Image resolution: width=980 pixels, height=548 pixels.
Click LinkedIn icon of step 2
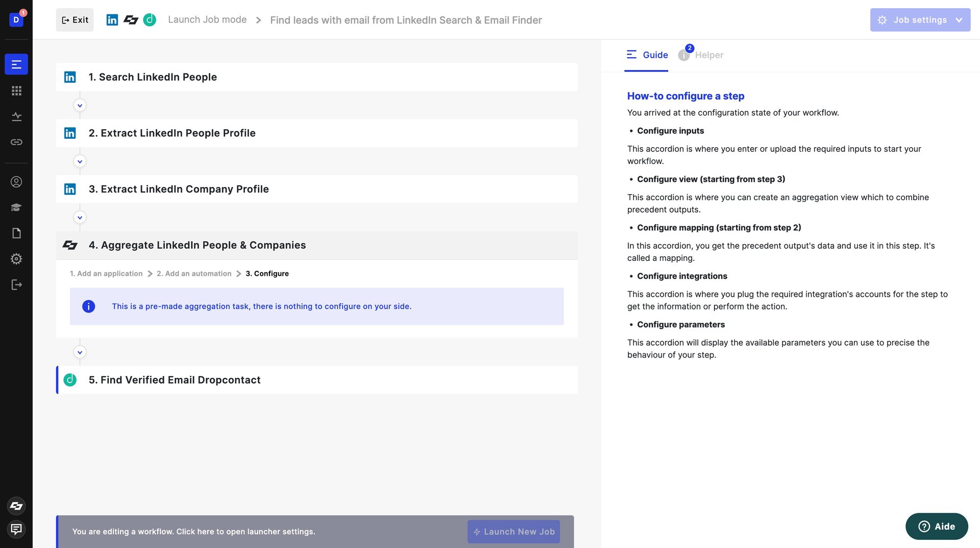[70, 133]
